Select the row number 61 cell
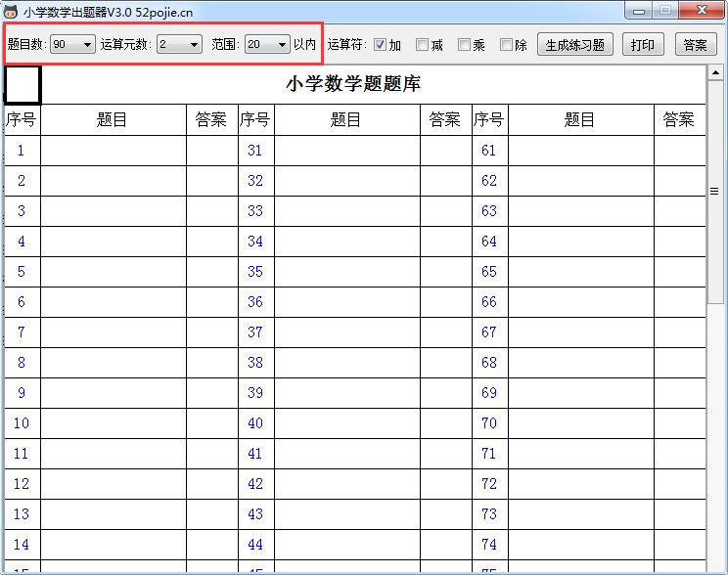This screenshot has height=575, width=728. [489, 151]
